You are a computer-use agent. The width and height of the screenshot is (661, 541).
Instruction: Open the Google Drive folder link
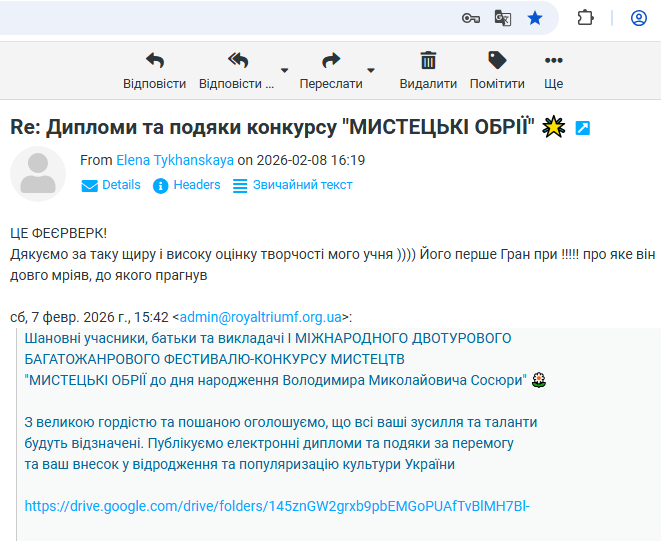276,506
